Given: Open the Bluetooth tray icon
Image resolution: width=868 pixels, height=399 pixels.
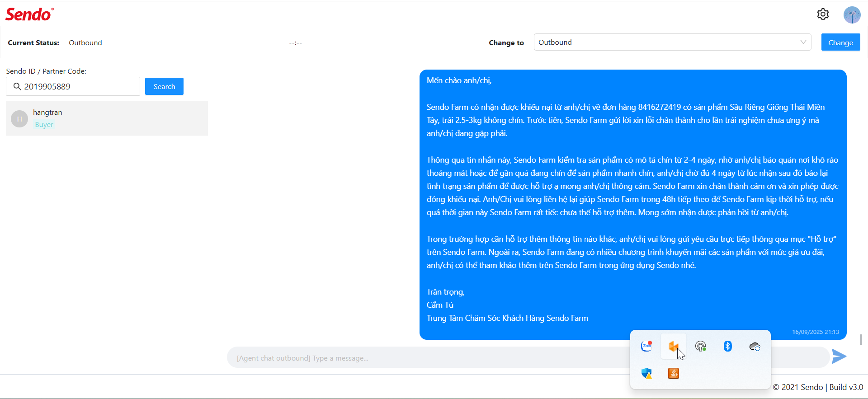Looking at the screenshot, I should 727,346.
